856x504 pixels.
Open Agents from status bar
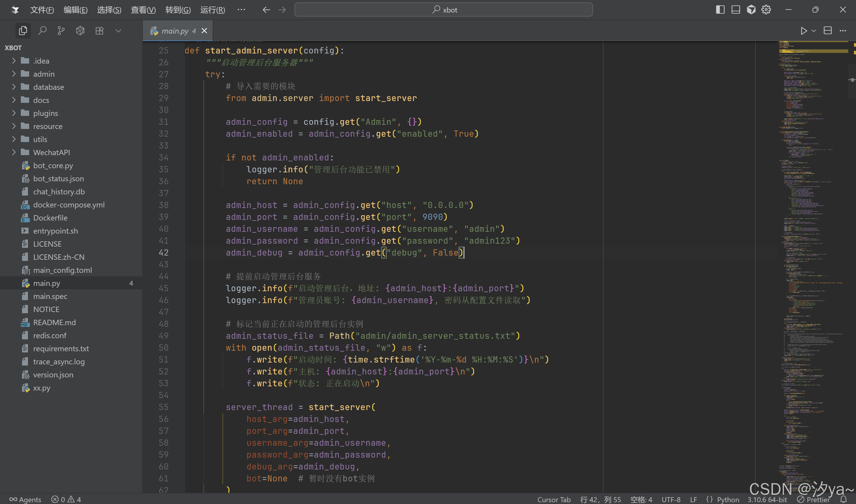click(25, 499)
